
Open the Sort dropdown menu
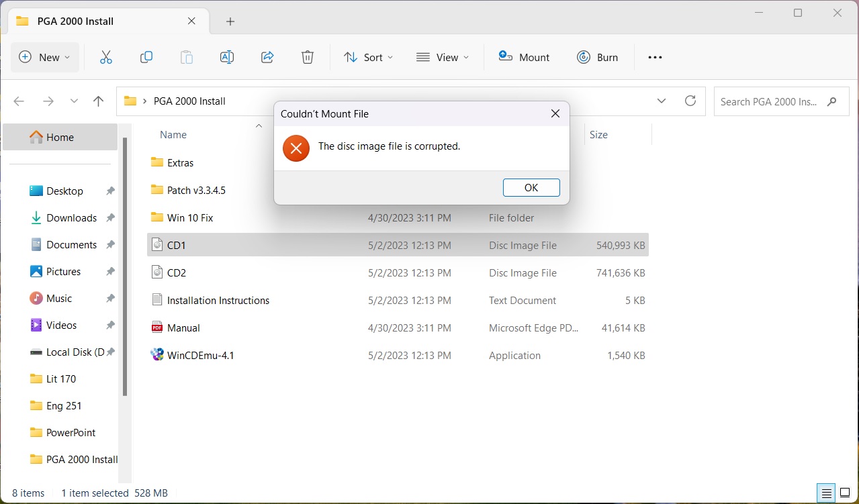click(368, 57)
